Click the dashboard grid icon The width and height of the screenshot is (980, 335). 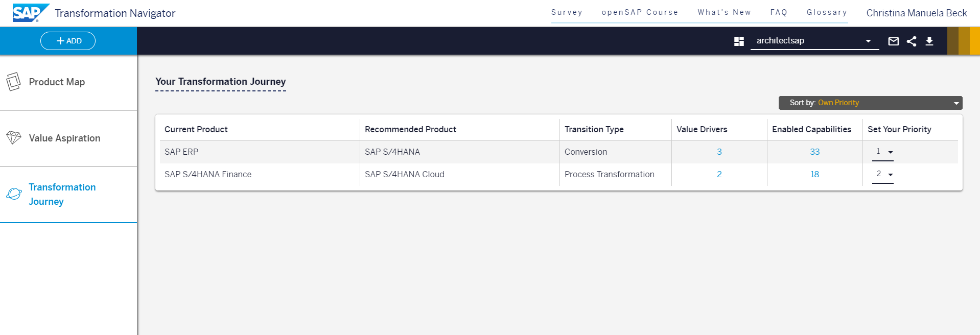[739, 41]
